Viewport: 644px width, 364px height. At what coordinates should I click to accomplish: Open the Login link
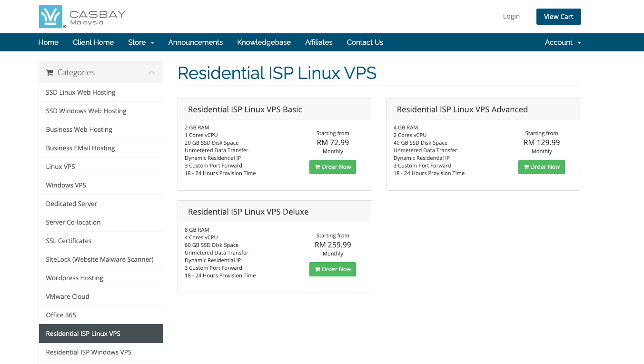[x=511, y=16]
